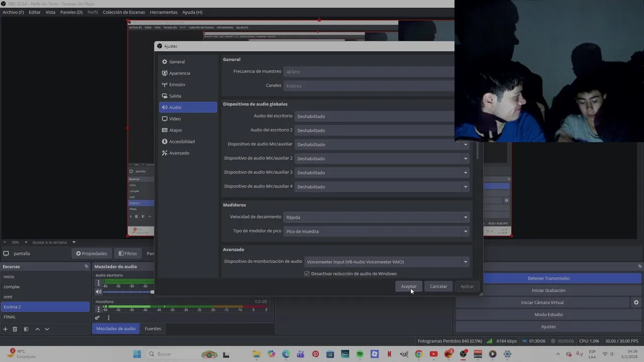
Task: Open advanced audio properties gears icon
Action: [98, 318]
